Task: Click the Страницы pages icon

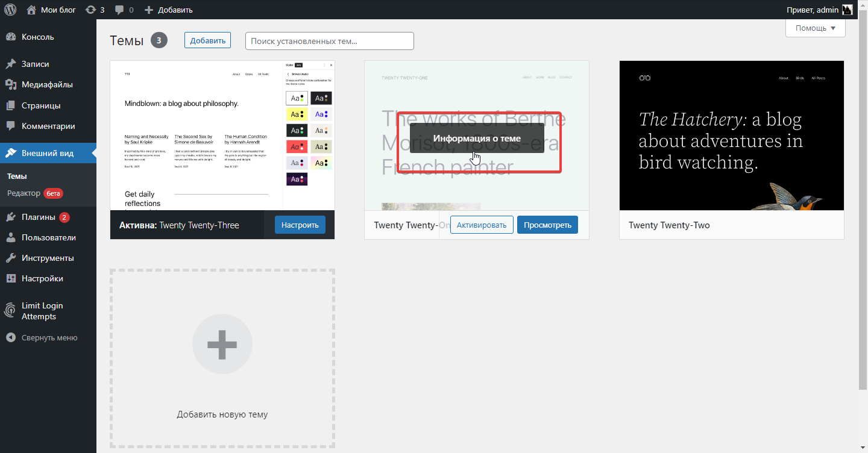Action: 11,105
